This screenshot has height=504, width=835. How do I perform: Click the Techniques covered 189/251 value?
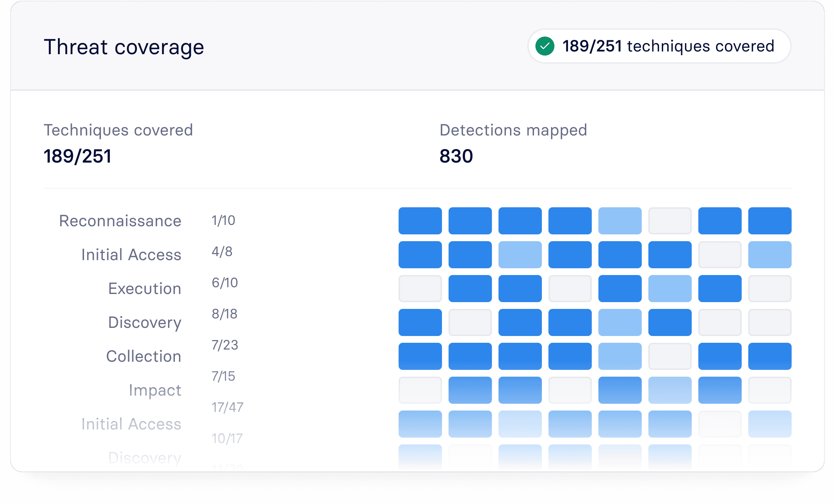pyautogui.click(x=77, y=156)
